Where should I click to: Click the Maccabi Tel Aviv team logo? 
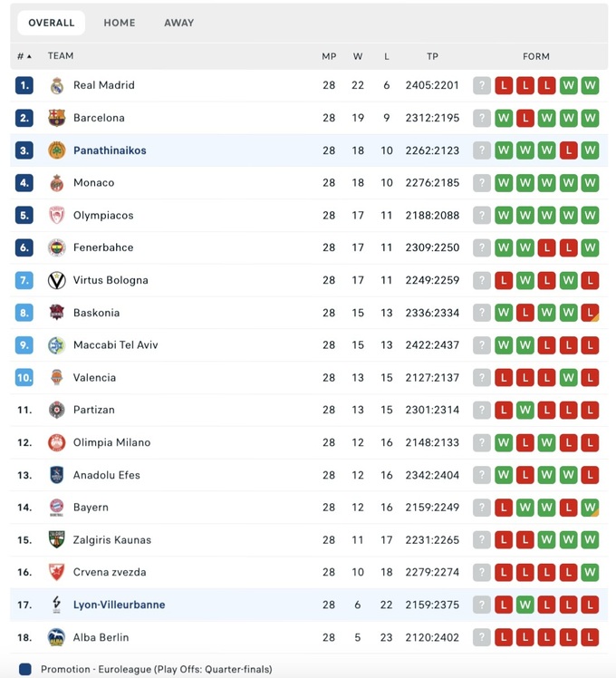57,345
